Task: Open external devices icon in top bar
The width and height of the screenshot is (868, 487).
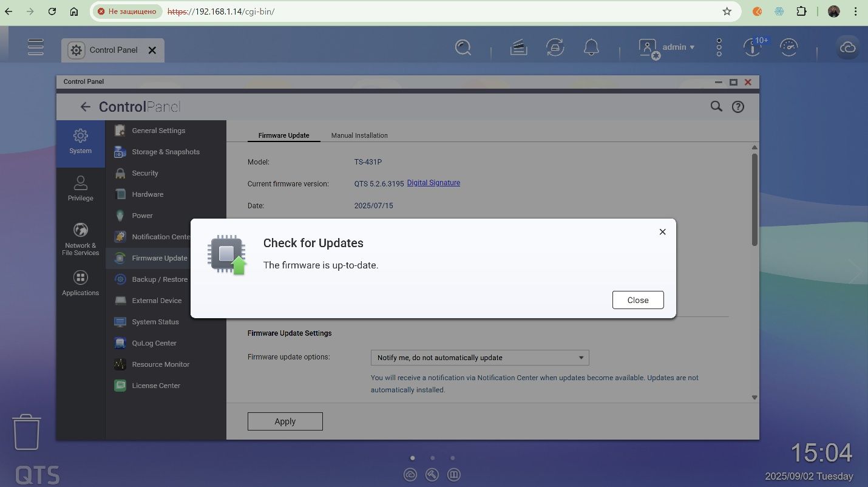Action: coord(555,47)
